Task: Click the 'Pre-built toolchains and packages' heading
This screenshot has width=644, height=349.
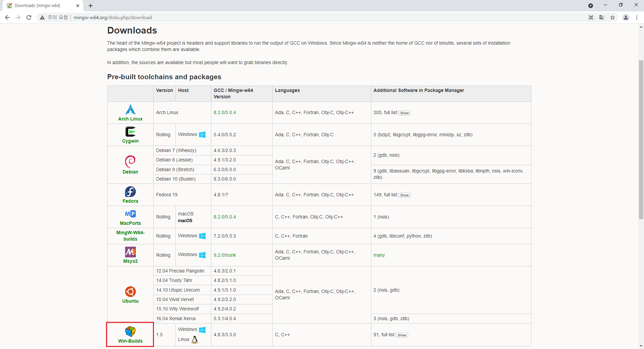Action: (x=164, y=77)
